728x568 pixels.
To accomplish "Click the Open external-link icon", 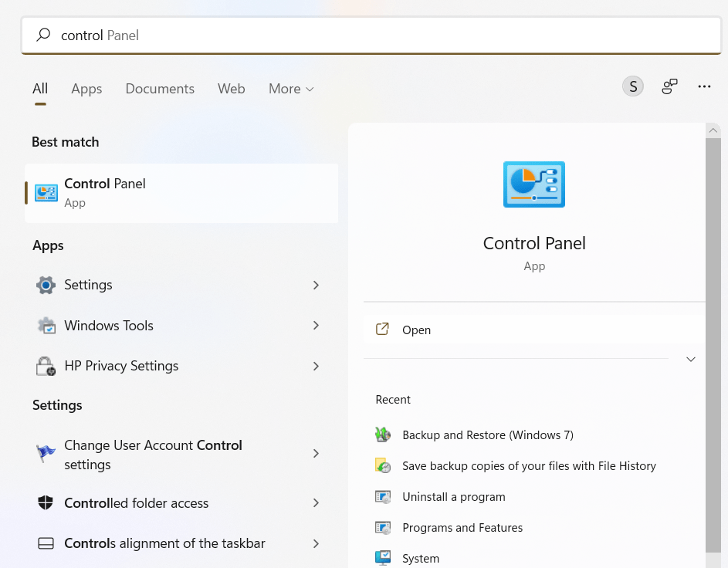I will click(382, 329).
